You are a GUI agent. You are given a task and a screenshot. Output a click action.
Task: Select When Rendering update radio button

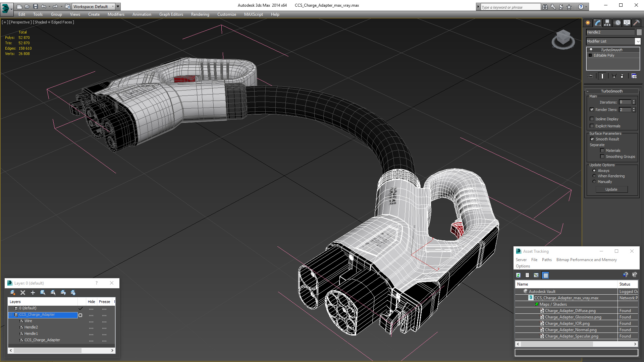(594, 176)
